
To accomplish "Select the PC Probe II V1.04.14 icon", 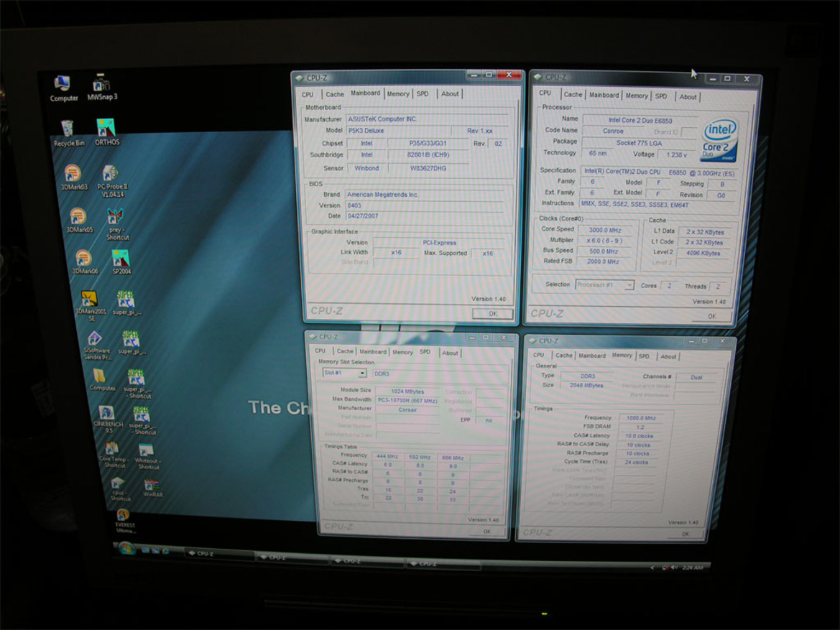I will [112, 181].
